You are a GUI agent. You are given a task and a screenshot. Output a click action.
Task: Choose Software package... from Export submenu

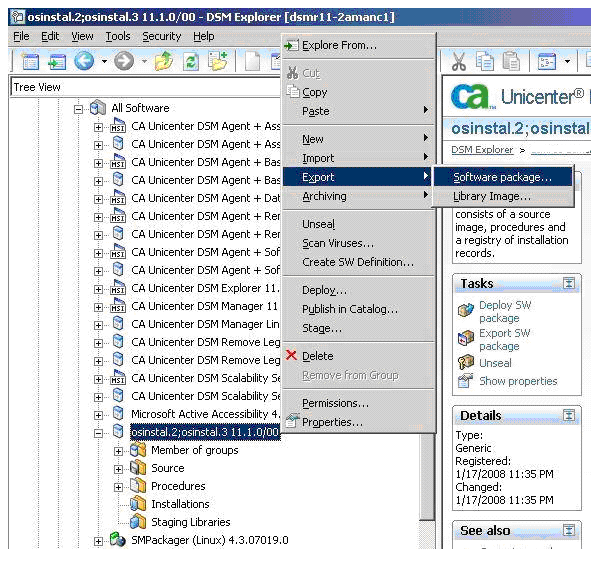coord(502,177)
